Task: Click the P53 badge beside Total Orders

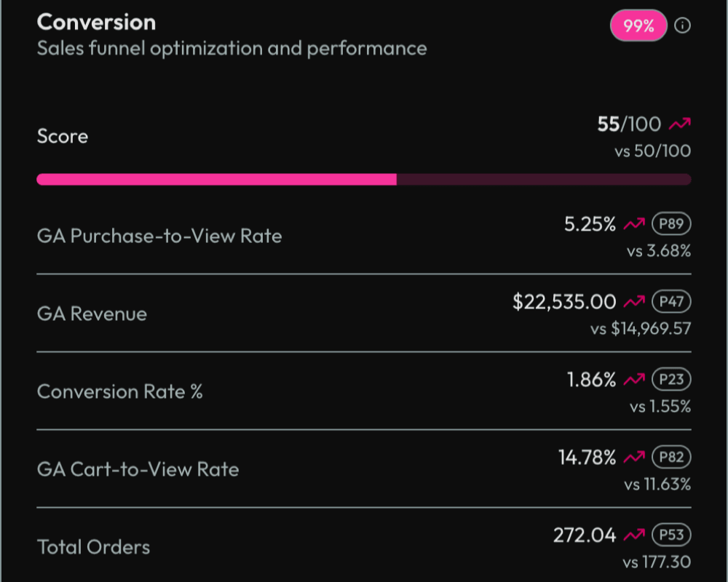Action: coord(672,535)
